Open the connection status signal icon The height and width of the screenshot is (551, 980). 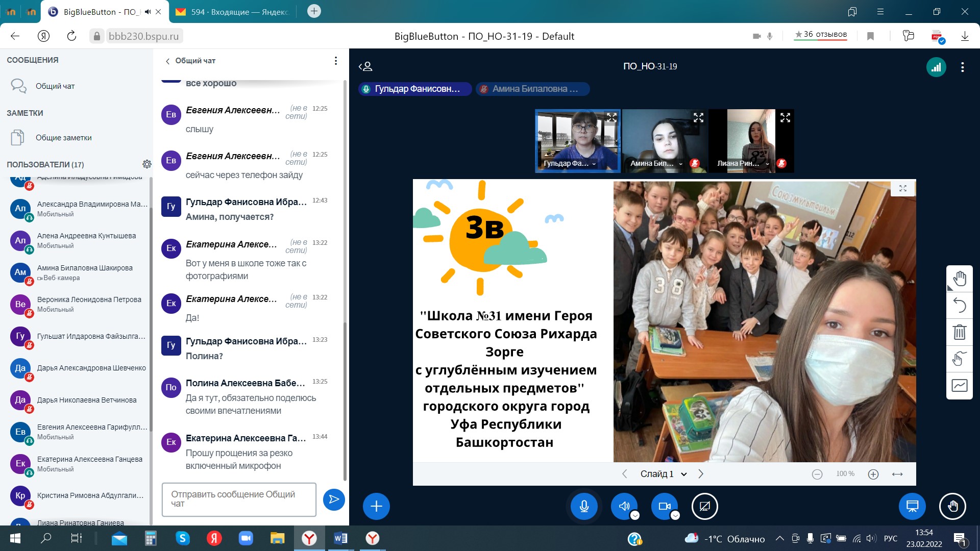pyautogui.click(x=936, y=67)
